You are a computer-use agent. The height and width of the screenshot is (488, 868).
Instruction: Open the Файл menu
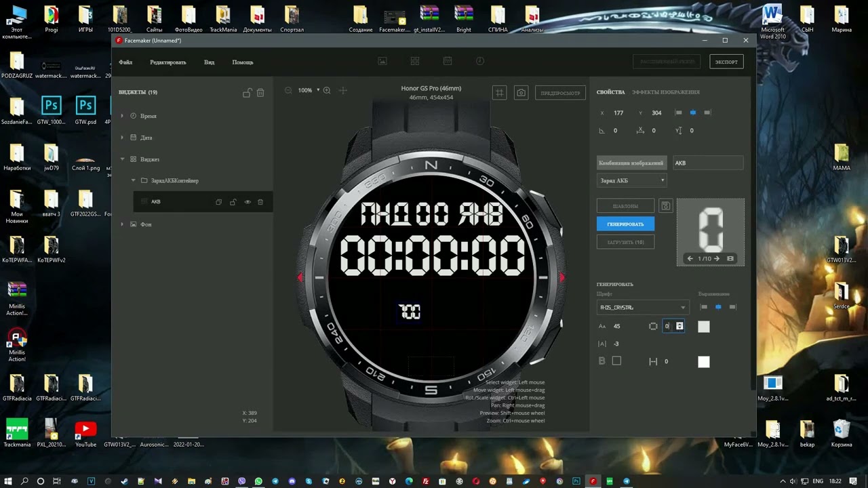point(125,62)
